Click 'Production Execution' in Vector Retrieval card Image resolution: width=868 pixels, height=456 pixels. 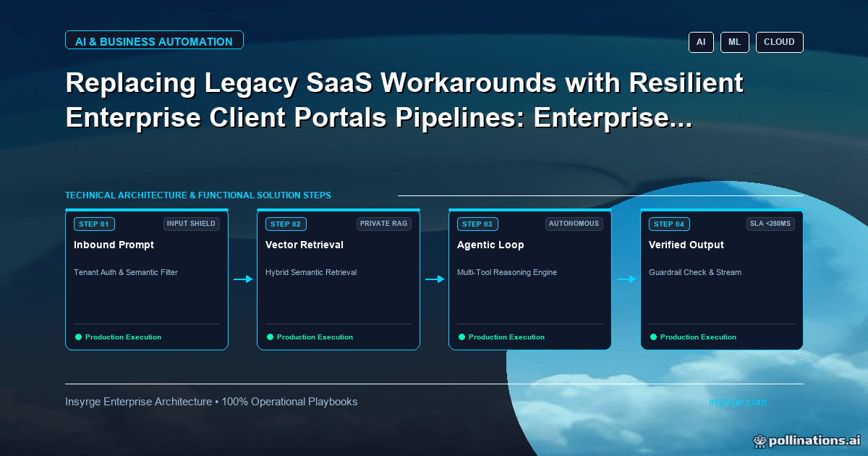(315, 337)
